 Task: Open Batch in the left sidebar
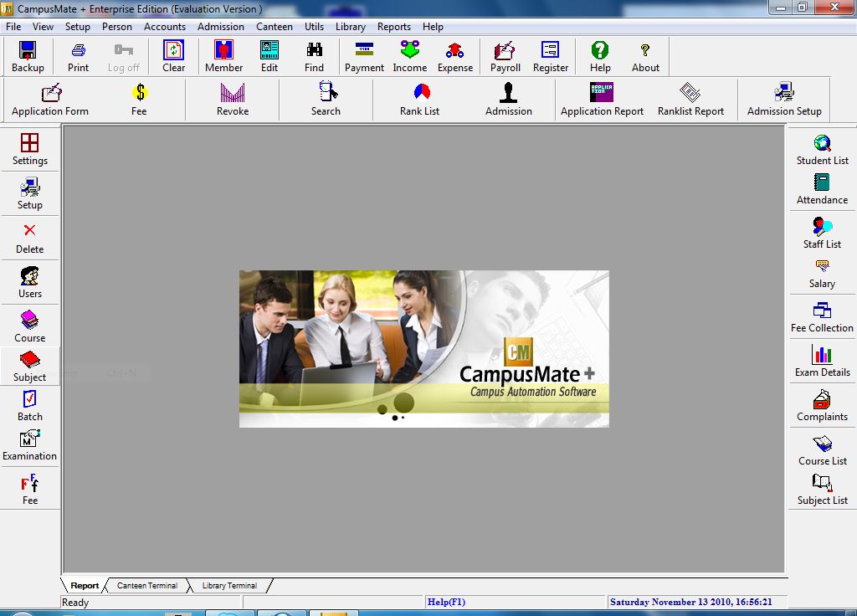(x=29, y=405)
